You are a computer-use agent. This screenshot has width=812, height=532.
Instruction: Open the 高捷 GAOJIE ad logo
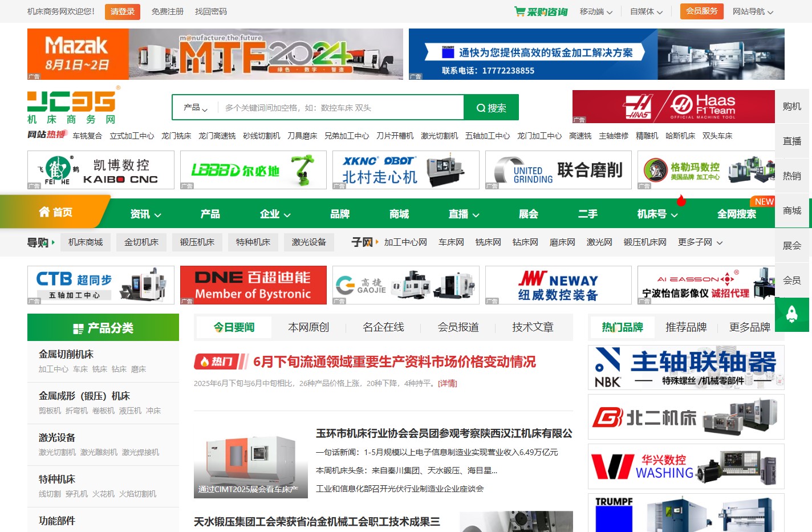tap(406, 285)
